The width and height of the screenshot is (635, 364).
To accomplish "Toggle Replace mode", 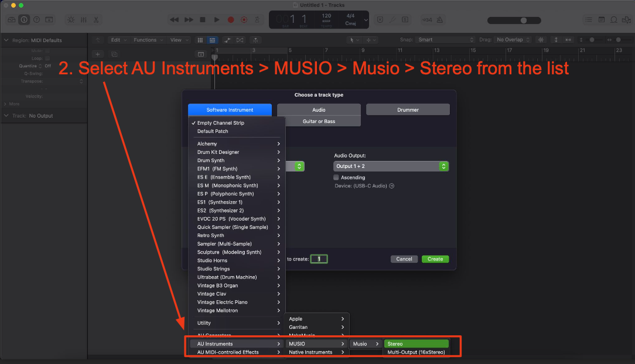I will (x=380, y=19).
